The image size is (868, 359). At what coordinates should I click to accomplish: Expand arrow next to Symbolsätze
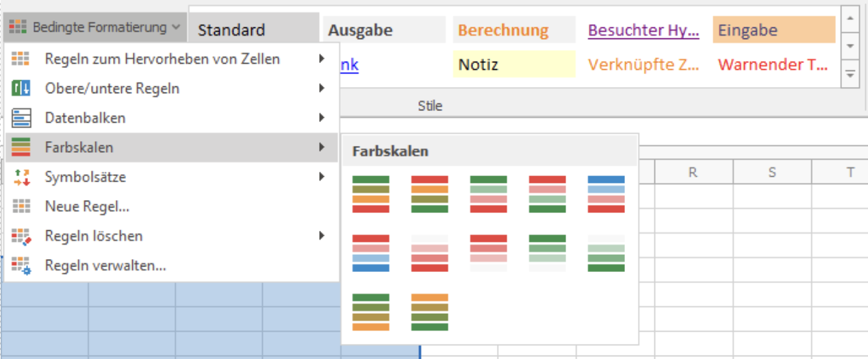pos(321,177)
